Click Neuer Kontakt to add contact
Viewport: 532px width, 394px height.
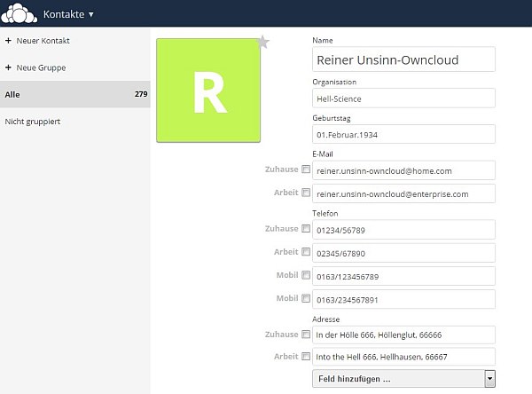pos(43,41)
